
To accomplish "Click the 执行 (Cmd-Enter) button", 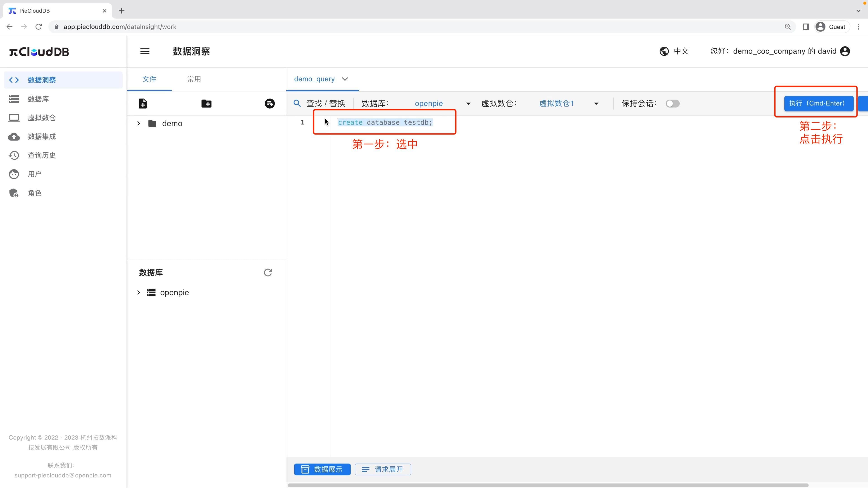I will point(818,103).
